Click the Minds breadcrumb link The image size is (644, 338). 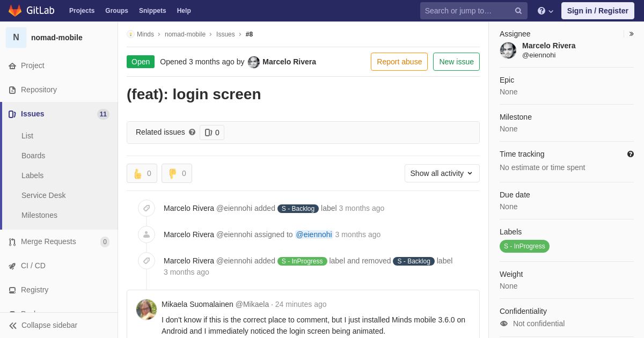pyautogui.click(x=145, y=34)
